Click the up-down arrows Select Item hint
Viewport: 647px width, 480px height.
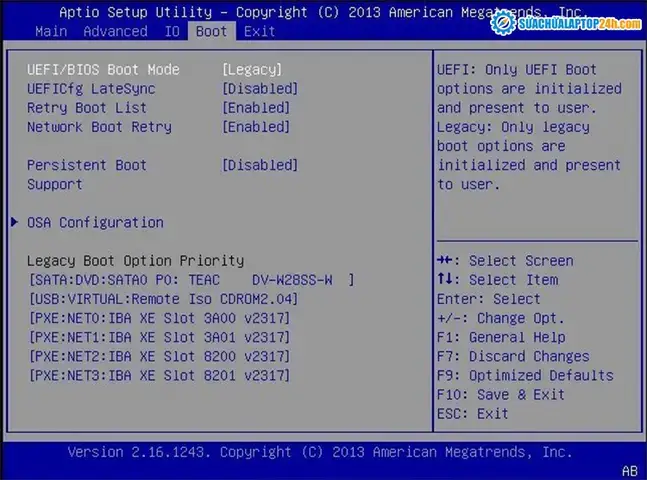click(x=498, y=280)
